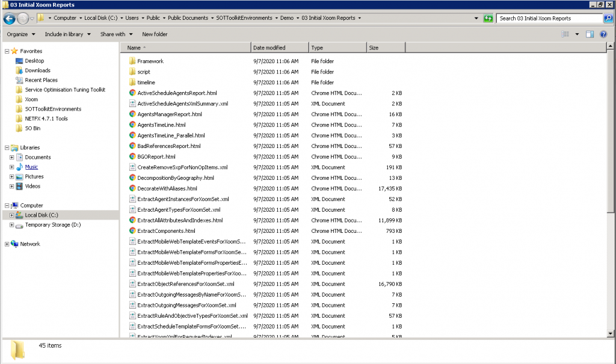Viewport: 616px width, 364px height.
Task: Select the file ExtractAgentTypesForXoomSet.xml
Action: pyautogui.click(x=179, y=210)
